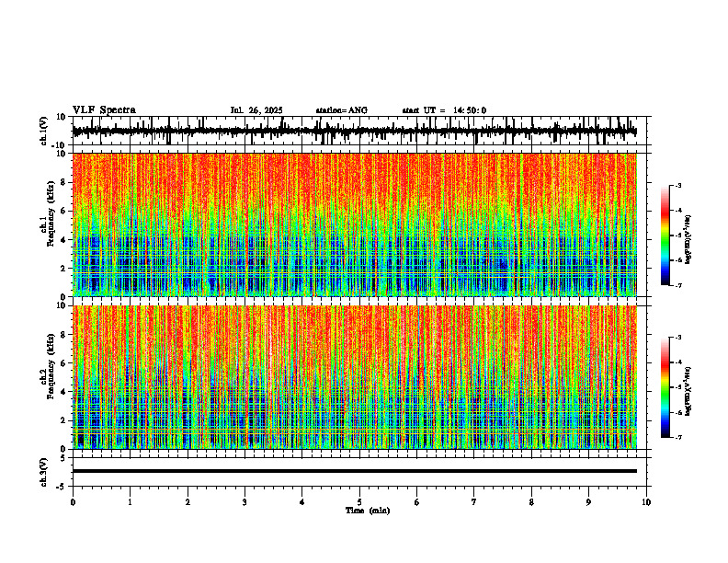
Task: Click the '8' kHz tick on ch.2 spectrogram
Action: pos(64,335)
